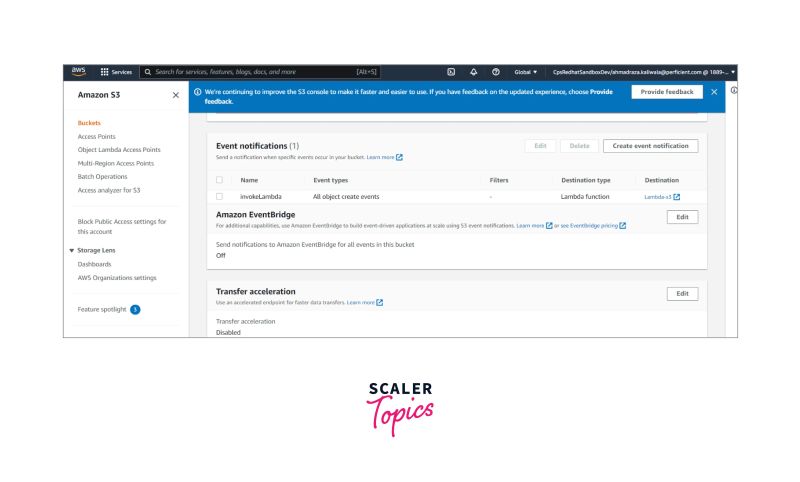Click external link icon by Event notifications Learn more
Screen dimensions: 800x482
(x=399, y=158)
